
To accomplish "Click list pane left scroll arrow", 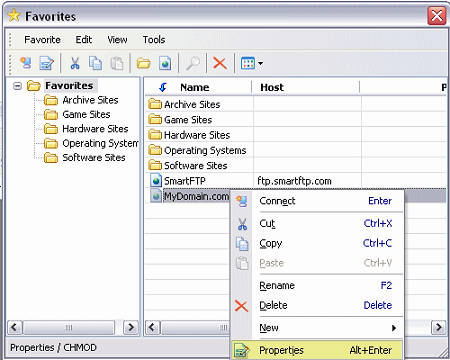I will click(152, 327).
